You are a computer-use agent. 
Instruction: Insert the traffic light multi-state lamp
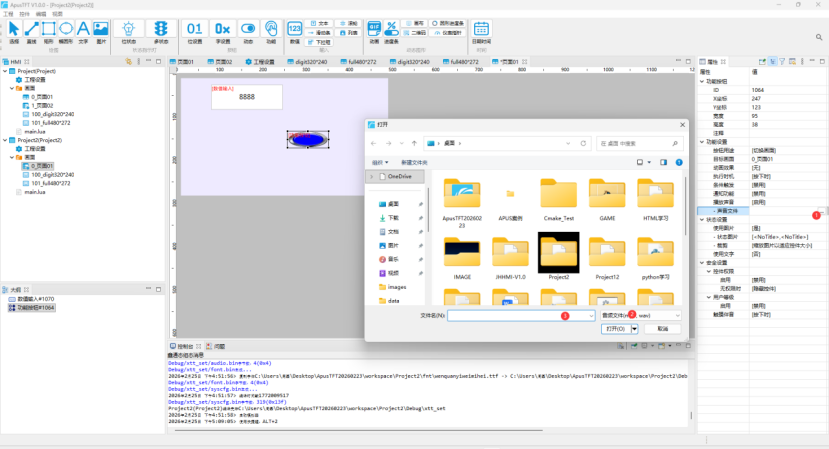[x=160, y=29]
